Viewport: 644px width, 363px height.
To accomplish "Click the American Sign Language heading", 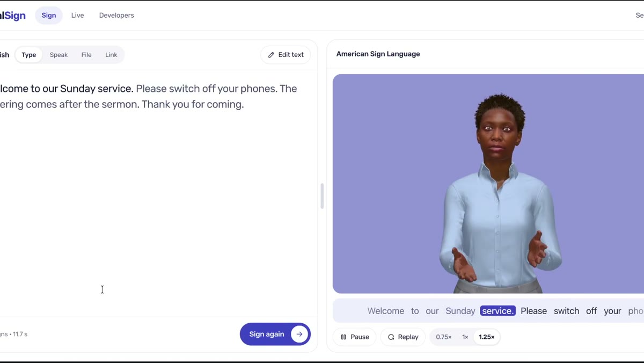I will [378, 54].
